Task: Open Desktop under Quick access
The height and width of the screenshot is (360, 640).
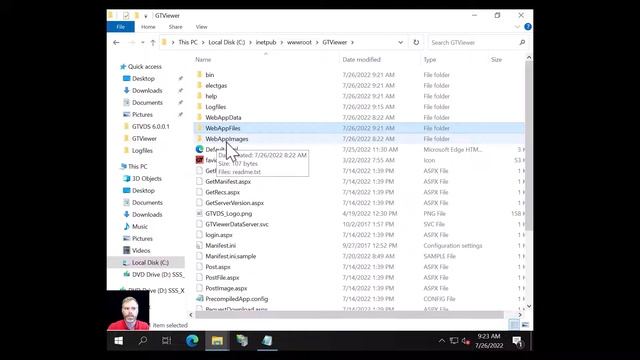Action: (143, 78)
